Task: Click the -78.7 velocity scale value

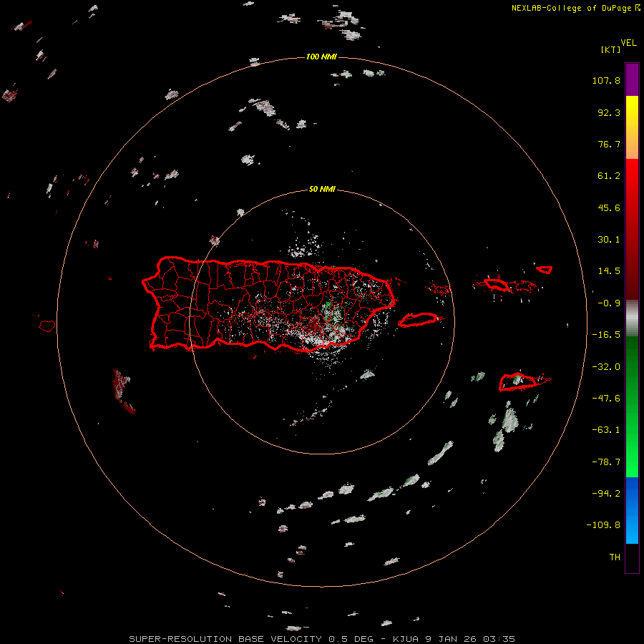Action: click(606, 462)
